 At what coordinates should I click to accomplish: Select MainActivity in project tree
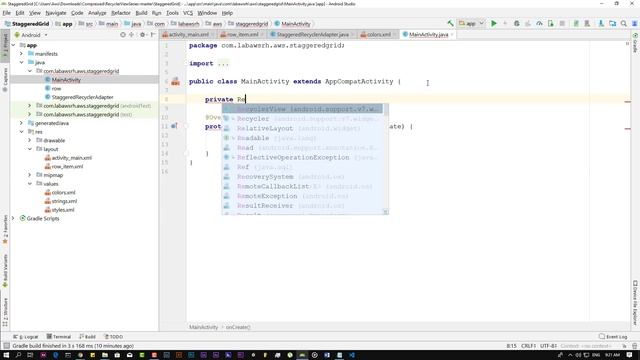point(66,80)
